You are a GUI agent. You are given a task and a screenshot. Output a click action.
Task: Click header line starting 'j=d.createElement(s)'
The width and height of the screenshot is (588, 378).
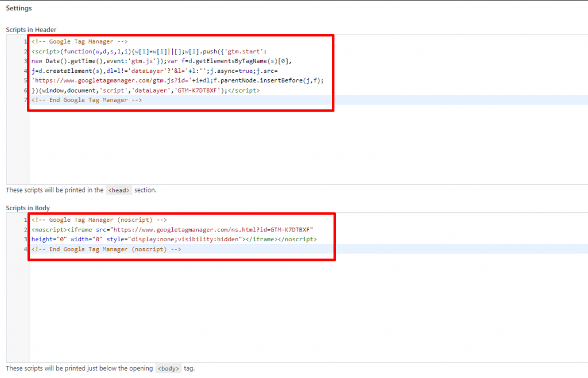[x=154, y=71]
